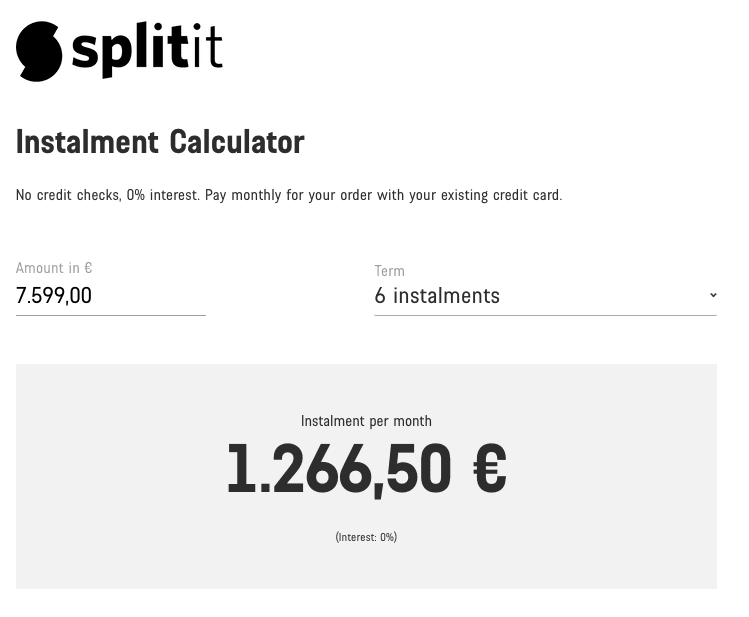Click the Splitit circular logo icon
This screenshot has width=749, height=617.
[39, 51]
